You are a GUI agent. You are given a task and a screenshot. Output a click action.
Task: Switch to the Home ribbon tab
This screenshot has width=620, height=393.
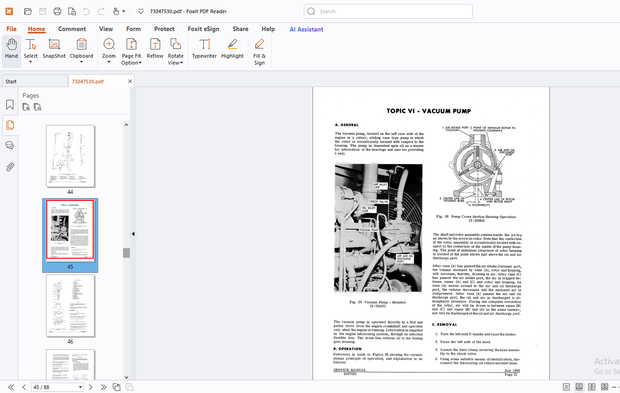pos(36,29)
